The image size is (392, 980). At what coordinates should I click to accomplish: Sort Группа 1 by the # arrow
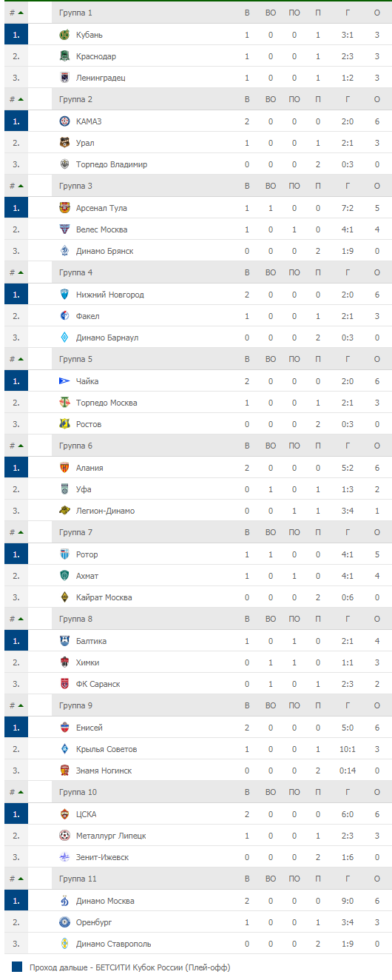click(x=21, y=13)
